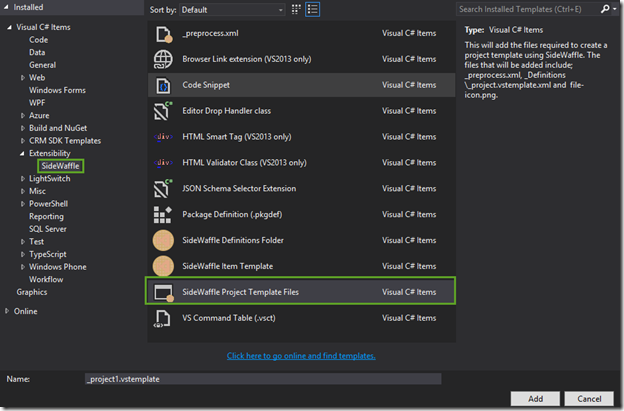
Task: Select 'SideWaffle Item Template' text
Action: coord(228,266)
